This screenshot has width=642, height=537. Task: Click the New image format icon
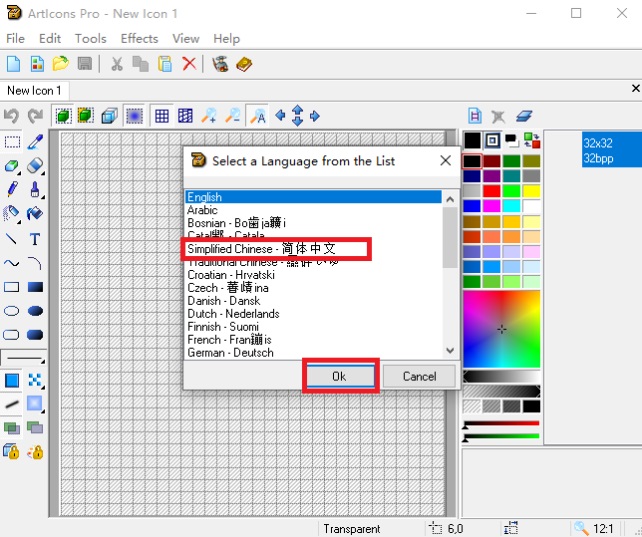tap(475, 116)
